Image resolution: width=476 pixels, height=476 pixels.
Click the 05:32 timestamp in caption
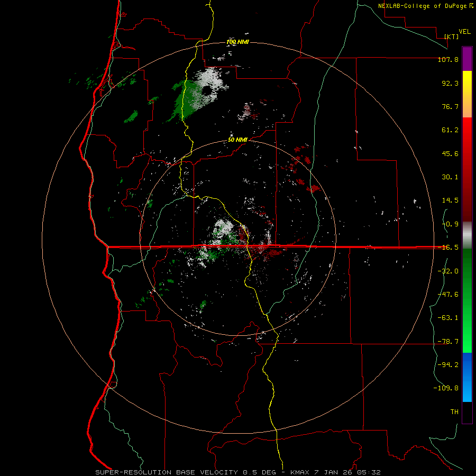(370, 472)
